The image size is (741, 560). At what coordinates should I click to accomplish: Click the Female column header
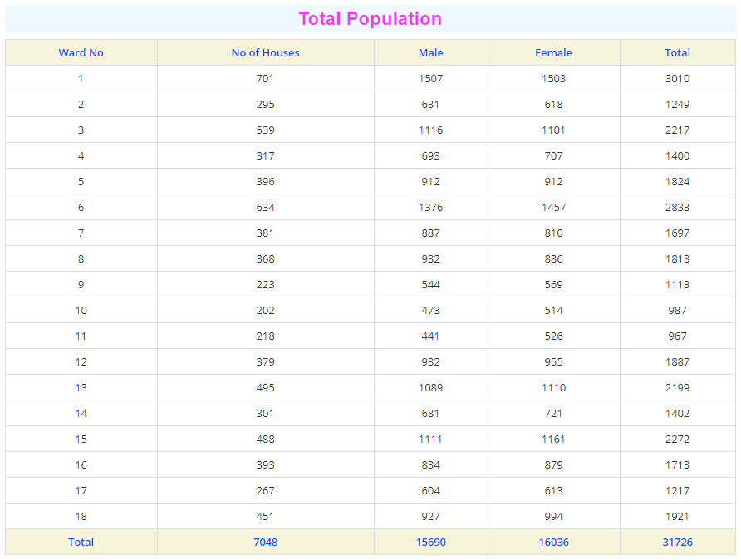point(553,53)
